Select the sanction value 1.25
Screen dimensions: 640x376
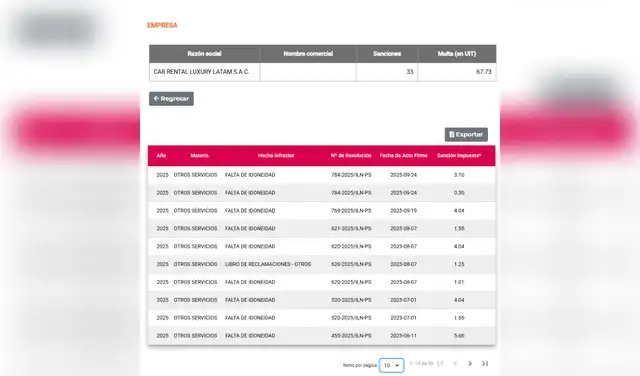pyautogui.click(x=459, y=264)
